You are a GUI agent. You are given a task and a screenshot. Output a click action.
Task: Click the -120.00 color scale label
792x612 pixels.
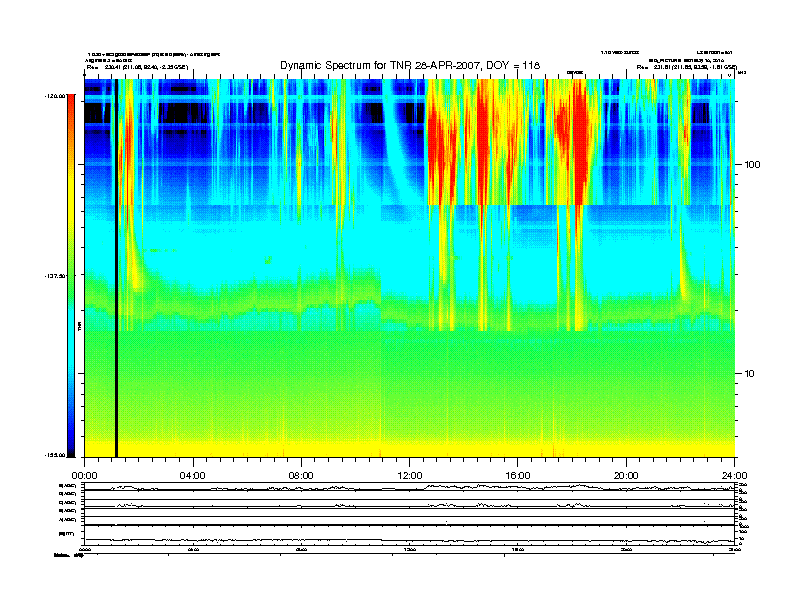click(x=55, y=95)
